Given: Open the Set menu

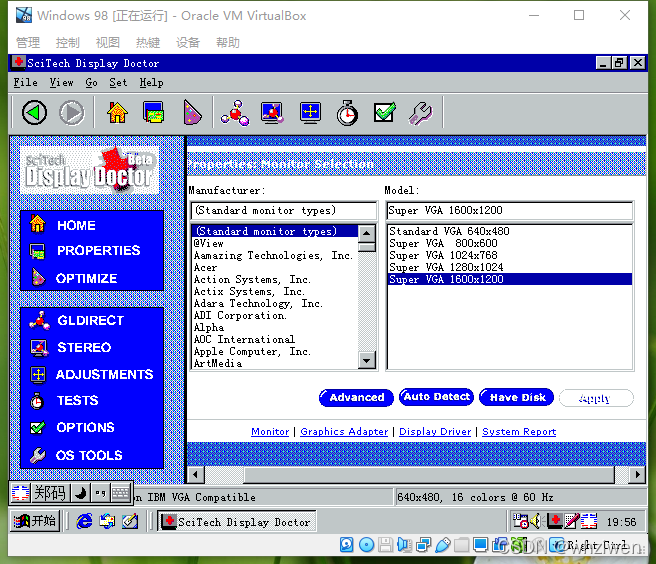Looking at the screenshot, I should tap(118, 82).
